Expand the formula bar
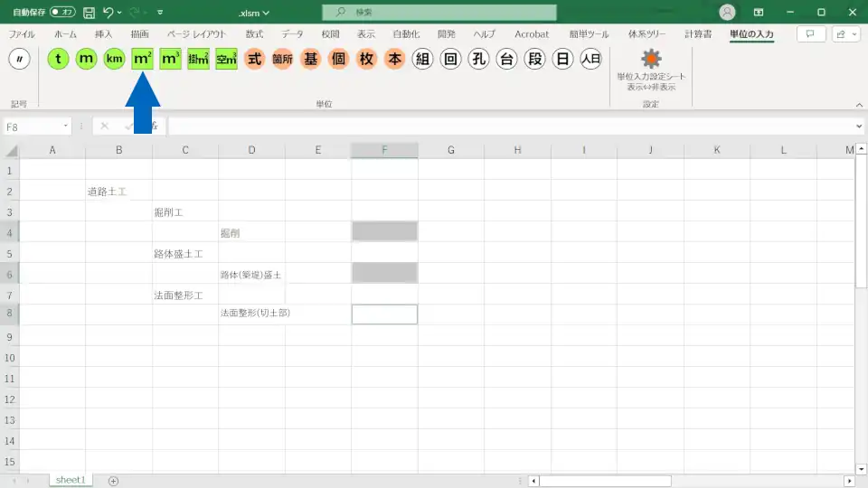Viewport: 868px width, 488px height. [x=858, y=127]
